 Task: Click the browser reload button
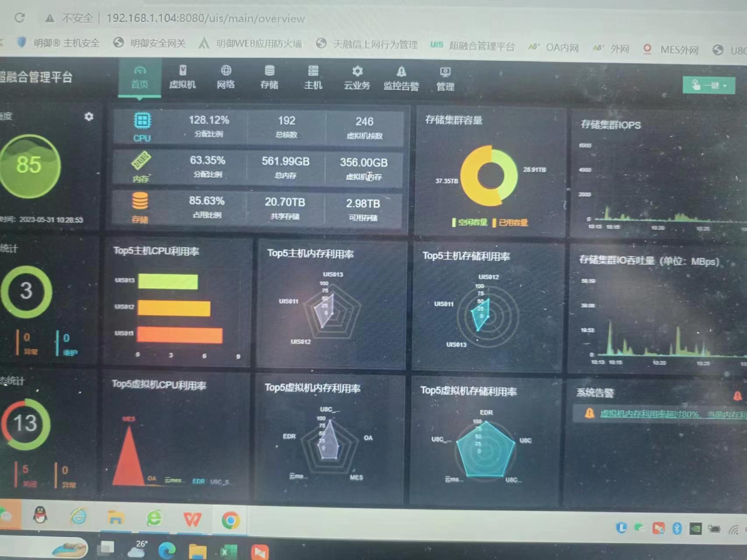[20, 18]
